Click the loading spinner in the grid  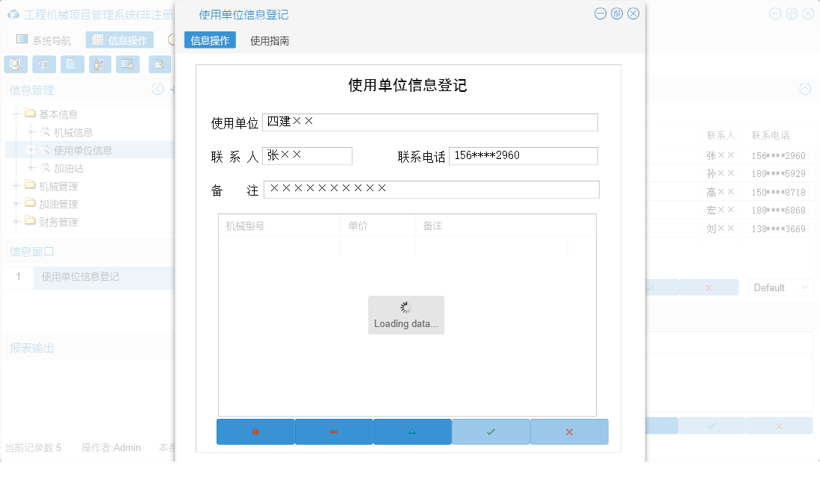tap(406, 306)
